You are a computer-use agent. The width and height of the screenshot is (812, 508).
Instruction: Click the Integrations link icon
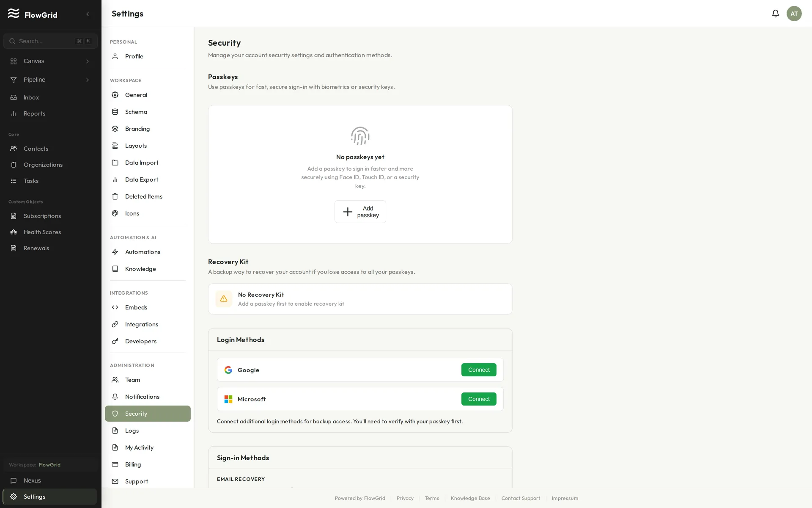(115, 324)
